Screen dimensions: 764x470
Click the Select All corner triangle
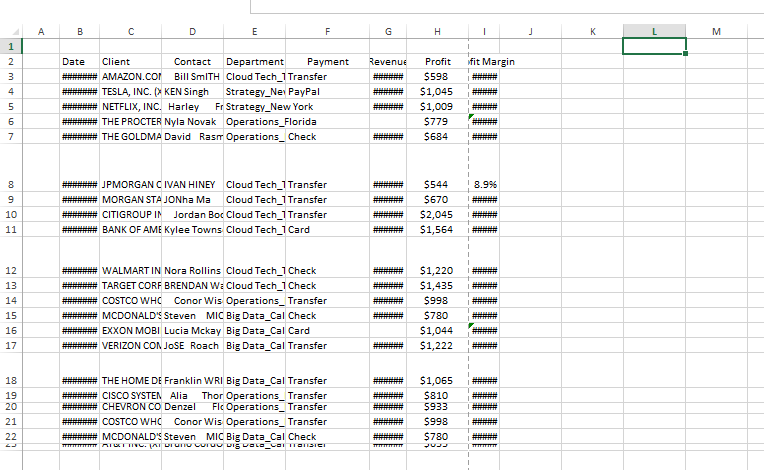pyautogui.click(x=16, y=32)
